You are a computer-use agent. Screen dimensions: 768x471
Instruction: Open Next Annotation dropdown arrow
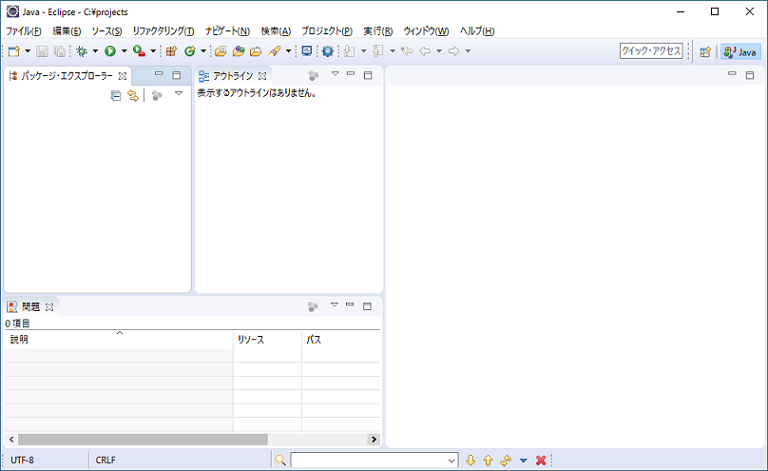(x=363, y=51)
